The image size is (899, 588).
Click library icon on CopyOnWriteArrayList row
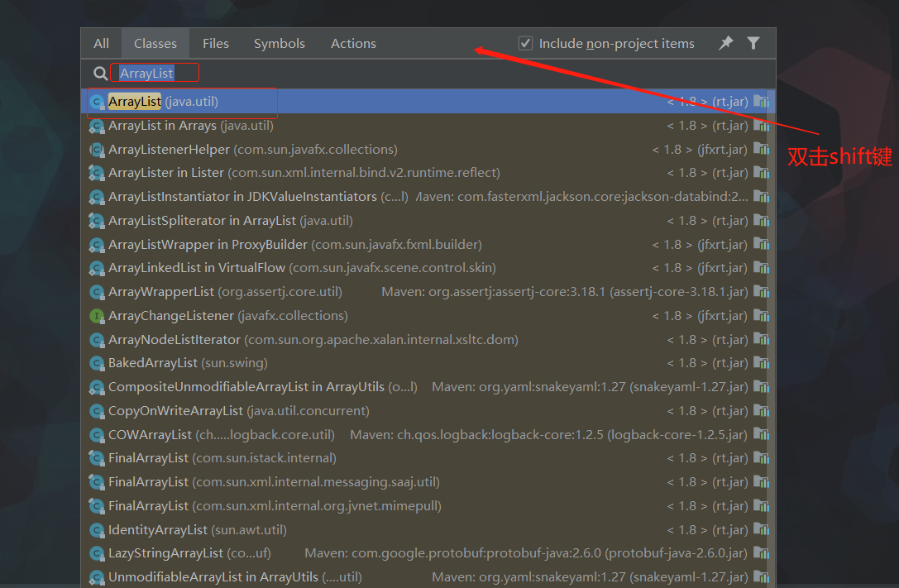[x=761, y=410]
